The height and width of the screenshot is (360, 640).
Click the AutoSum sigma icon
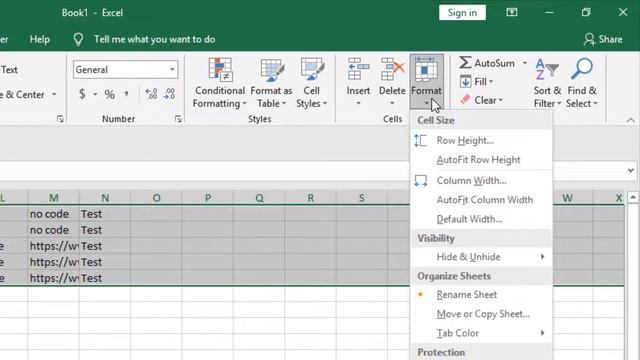465,63
